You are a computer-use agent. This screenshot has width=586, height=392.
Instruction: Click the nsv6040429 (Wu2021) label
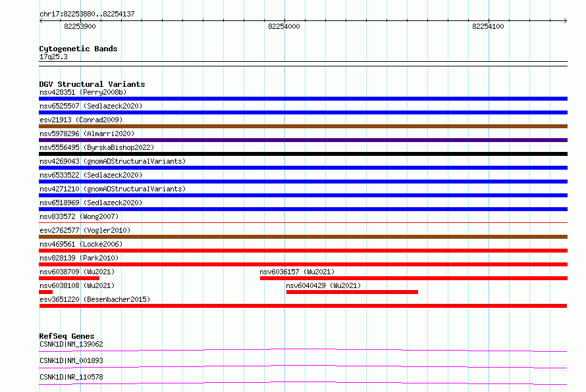(x=323, y=285)
